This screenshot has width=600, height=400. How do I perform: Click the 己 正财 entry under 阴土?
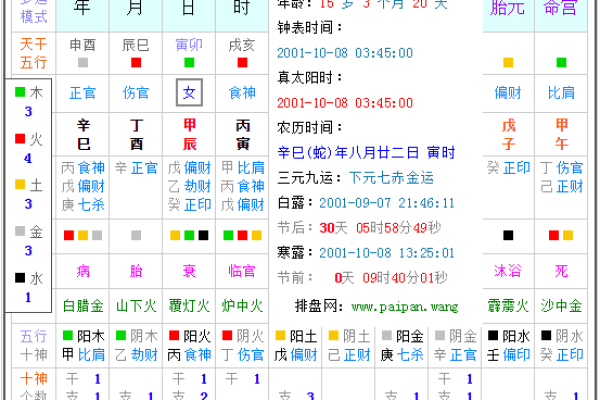[349, 355]
